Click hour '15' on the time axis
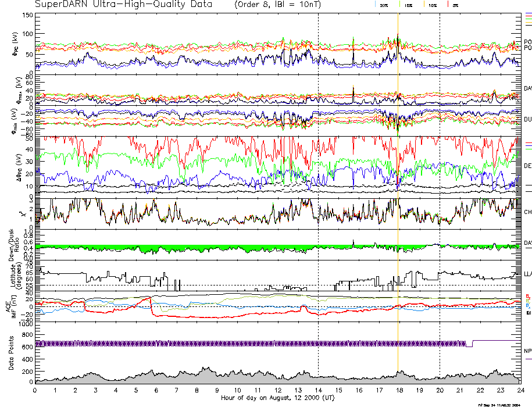This screenshot has height=407, width=532. [x=338, y=390]
